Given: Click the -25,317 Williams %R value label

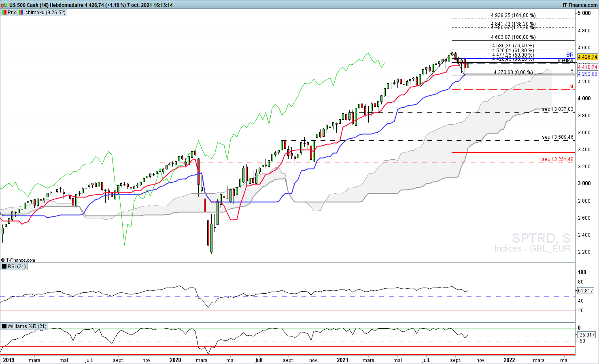Looking at the screenshot, I should pyautogui.click(x=586, y=335).
